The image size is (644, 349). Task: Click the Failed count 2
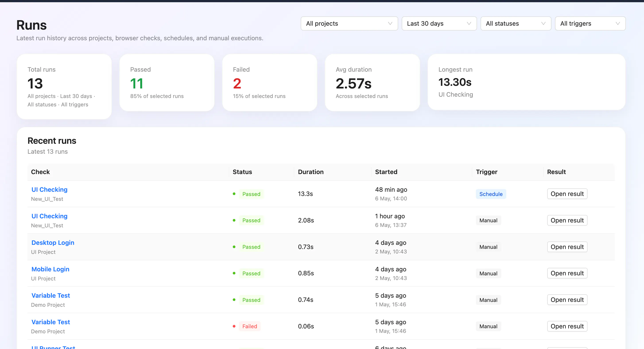pos(237,83)
